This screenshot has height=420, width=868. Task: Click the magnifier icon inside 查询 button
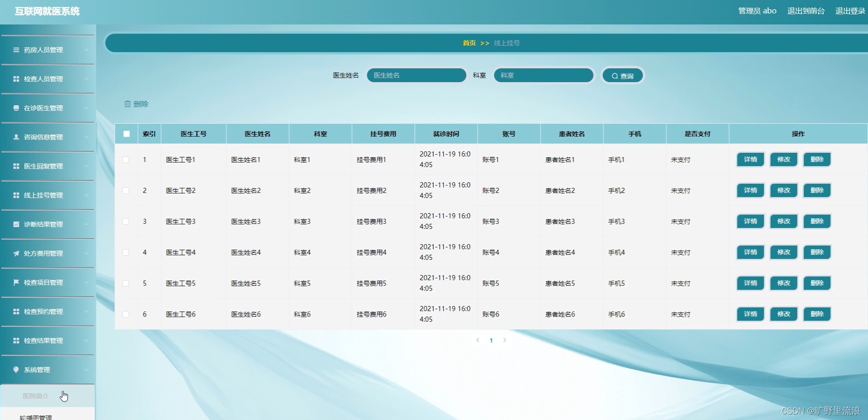[x=614, y=75]
